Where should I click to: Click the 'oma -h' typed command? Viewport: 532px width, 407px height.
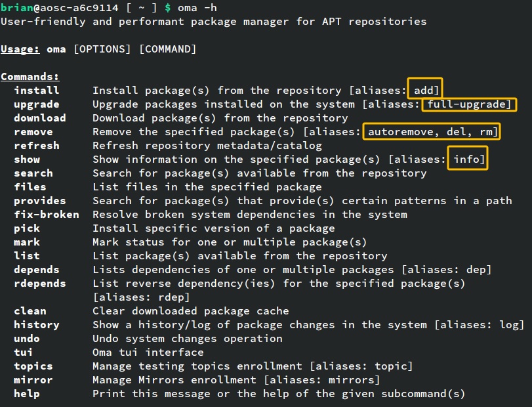click(197, 7)
